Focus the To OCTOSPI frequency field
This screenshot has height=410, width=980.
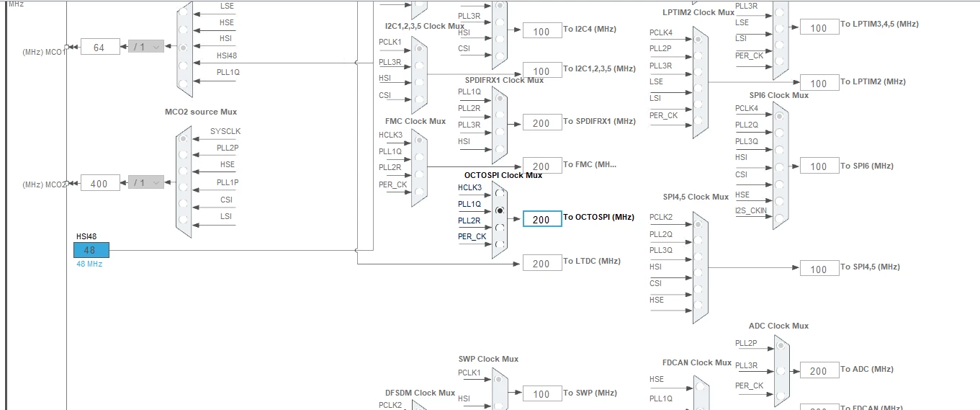[x=542, y=219]
